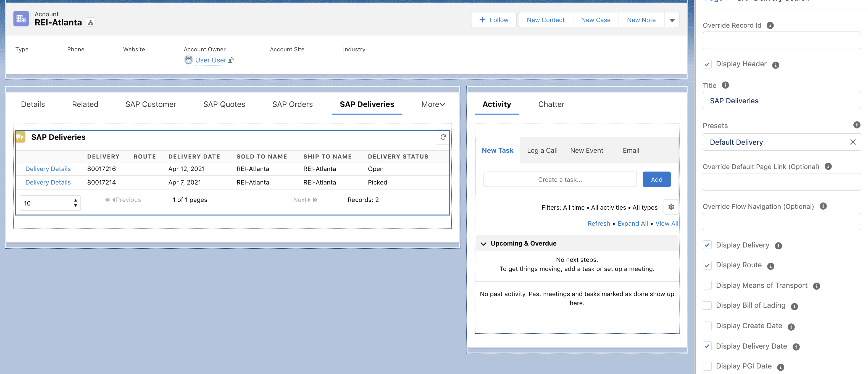868x374 pixels.
Task: Show info tooltip for Display Route
Action: pyautogui.click(x=771, y=266)
